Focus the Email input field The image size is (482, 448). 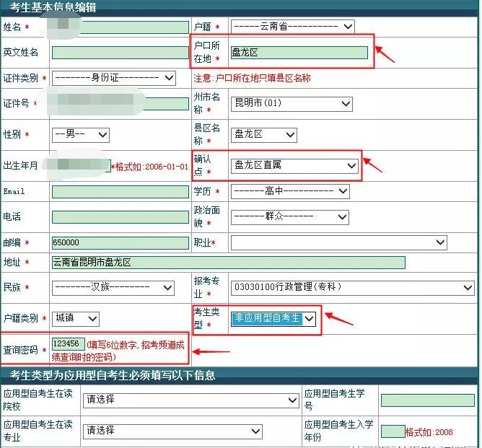120,192
